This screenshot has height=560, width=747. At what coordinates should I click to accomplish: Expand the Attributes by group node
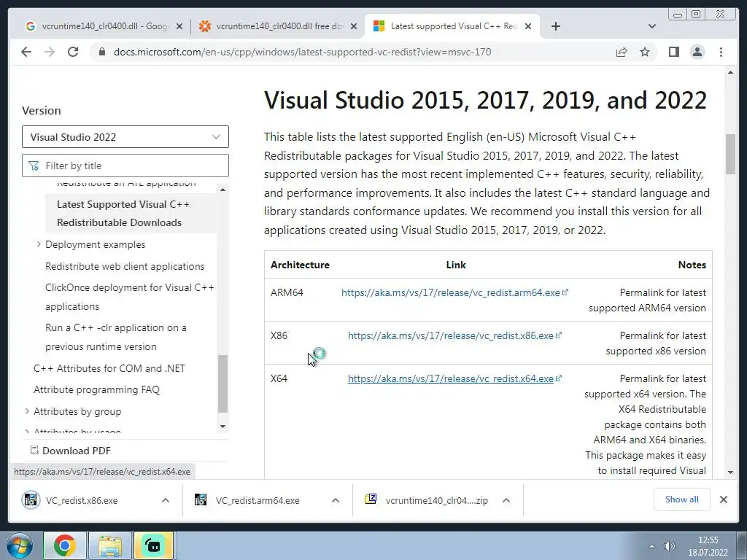click(27, 411)
